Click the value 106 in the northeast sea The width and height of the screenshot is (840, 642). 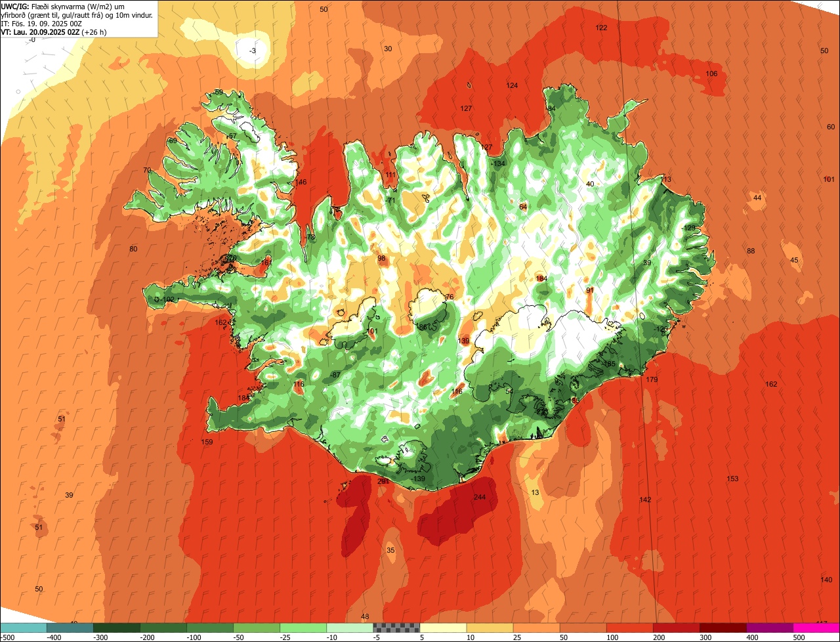pos(711,74)
